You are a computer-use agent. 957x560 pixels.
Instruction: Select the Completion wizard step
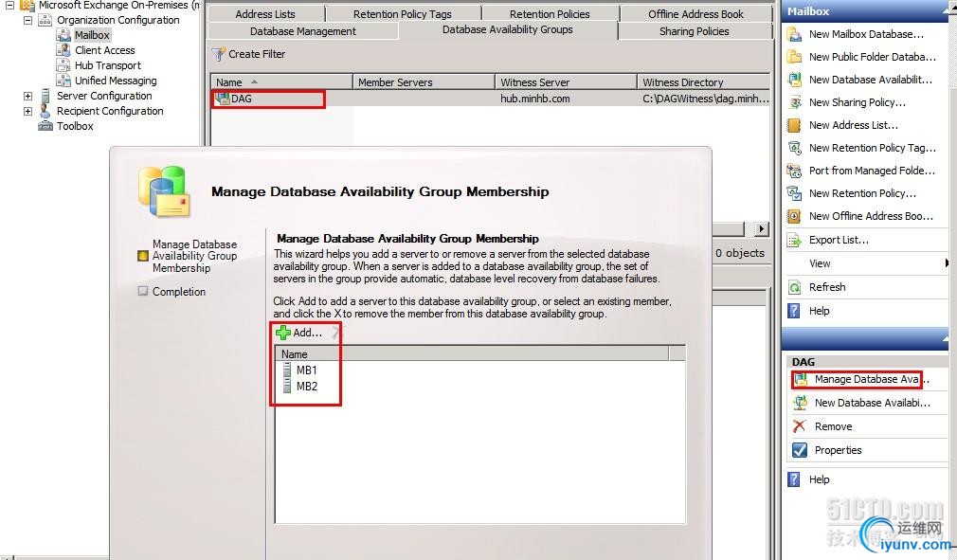click(x=179, y=292)
